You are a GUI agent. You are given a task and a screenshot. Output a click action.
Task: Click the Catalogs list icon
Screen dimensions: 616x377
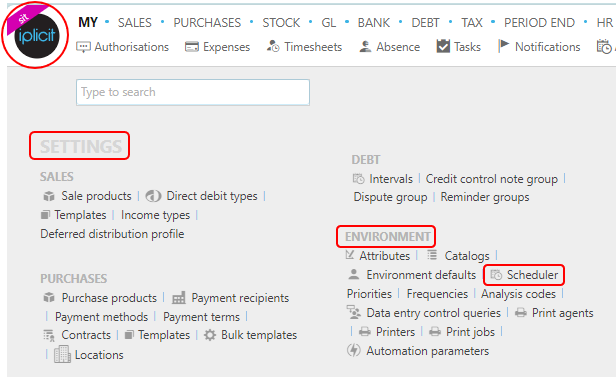click(432, 255)
